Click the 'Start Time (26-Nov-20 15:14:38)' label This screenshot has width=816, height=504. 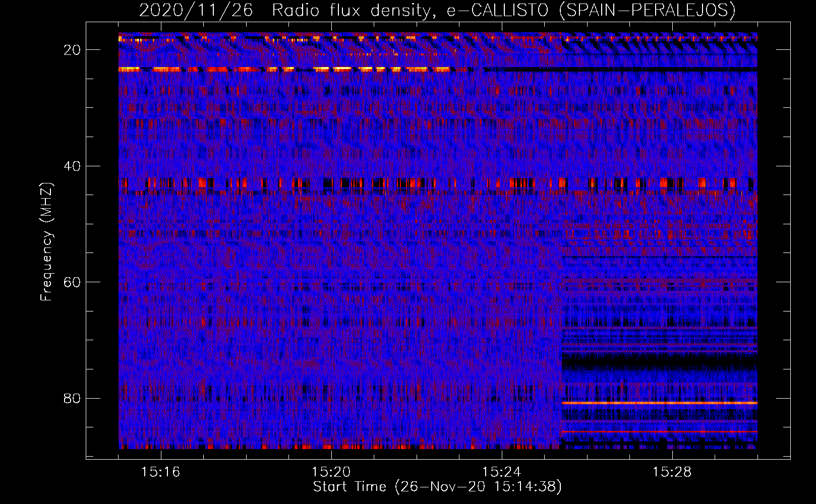437,487
